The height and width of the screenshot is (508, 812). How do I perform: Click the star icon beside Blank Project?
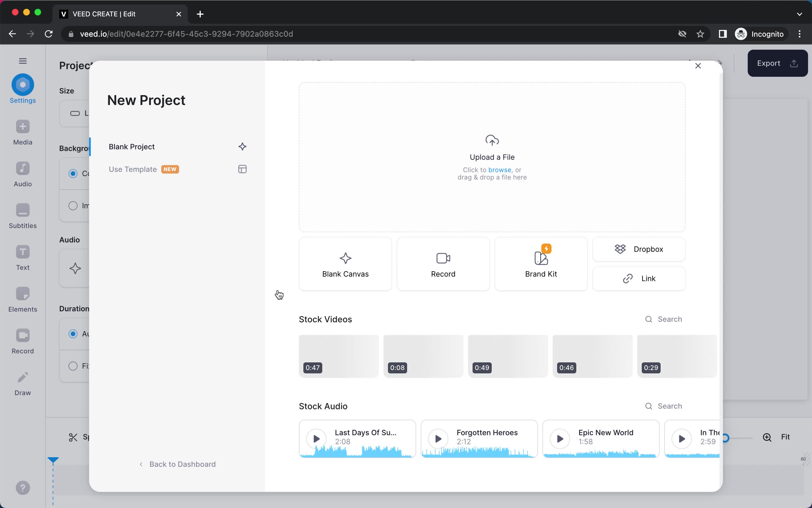(x=242, y=146)
